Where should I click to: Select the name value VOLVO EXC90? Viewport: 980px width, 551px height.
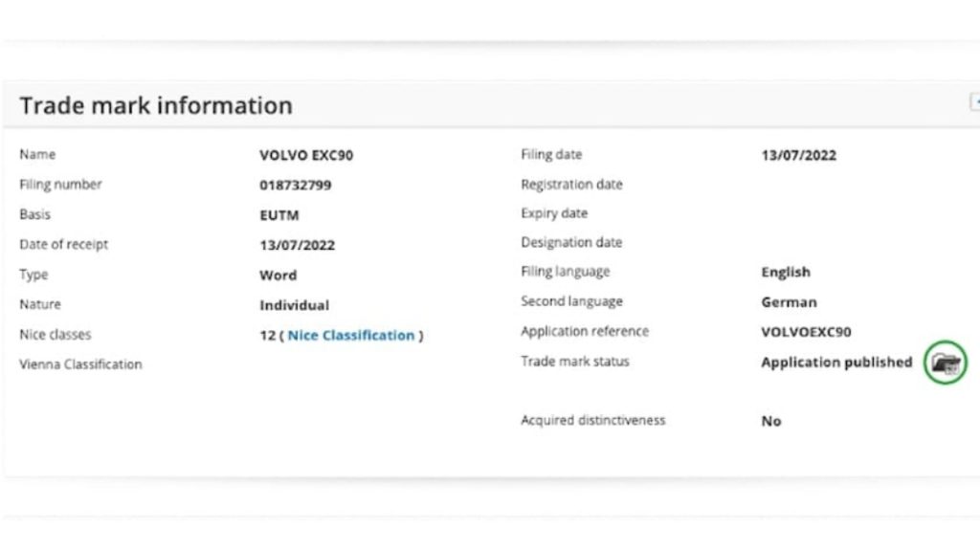point(306,156)
